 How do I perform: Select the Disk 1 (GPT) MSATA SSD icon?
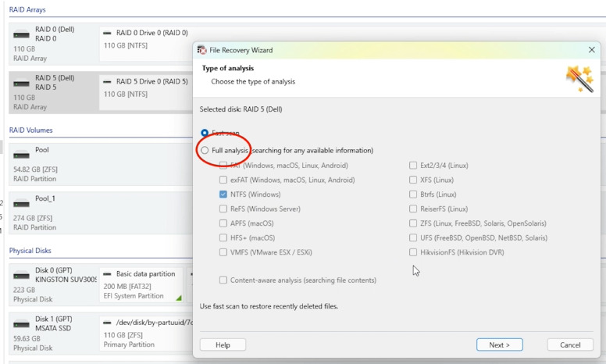[x=21, y=325]
